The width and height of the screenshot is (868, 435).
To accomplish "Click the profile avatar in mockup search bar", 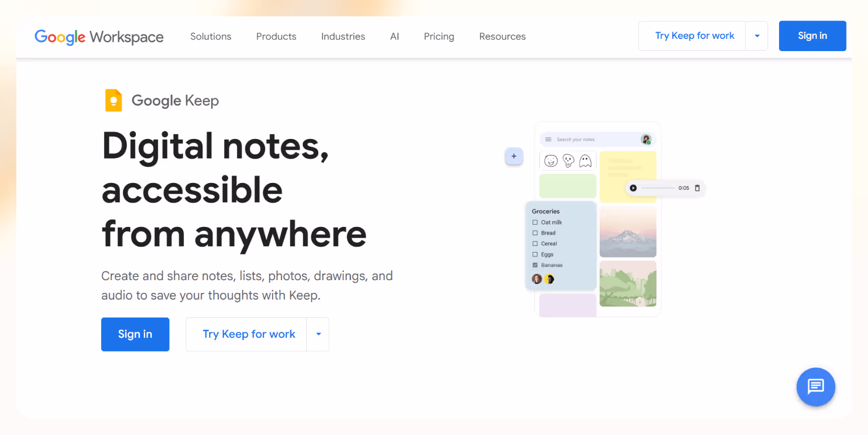I will pyautogui.click(x=646, y=139).
